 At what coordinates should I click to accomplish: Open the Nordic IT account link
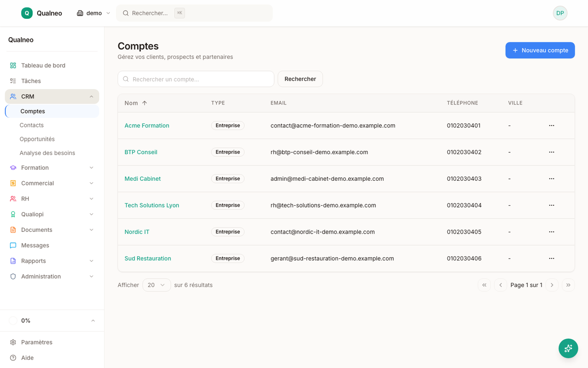click(137, 232)
